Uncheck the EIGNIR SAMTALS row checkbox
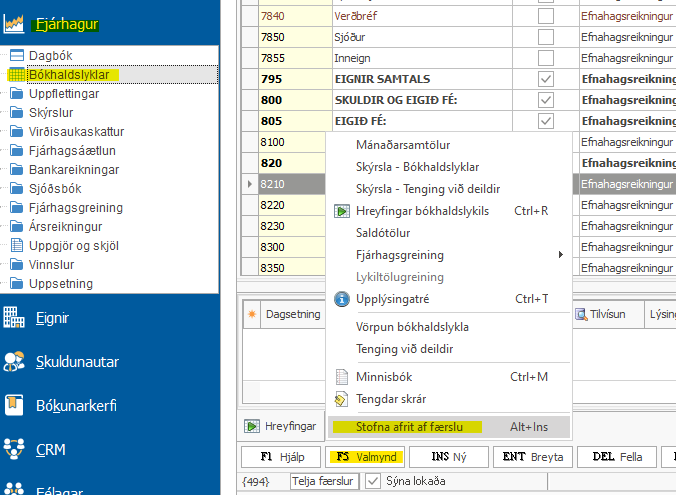Screen dimensions: 676x495 tap(545, 79)
